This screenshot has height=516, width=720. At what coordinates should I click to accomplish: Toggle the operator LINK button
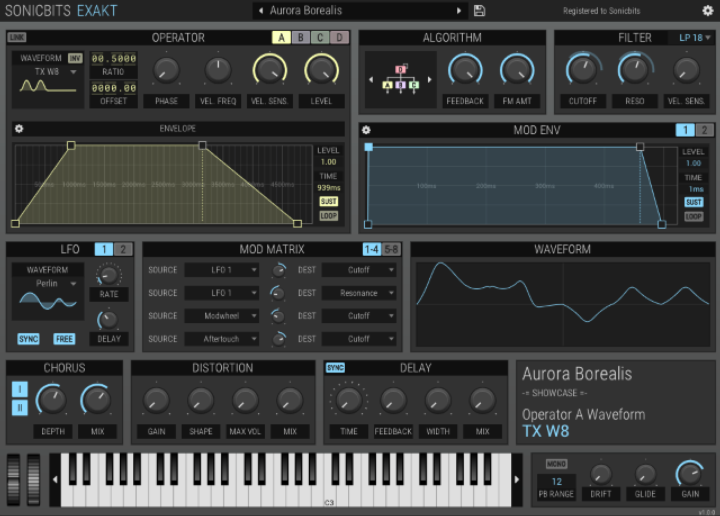click(17, 37)
